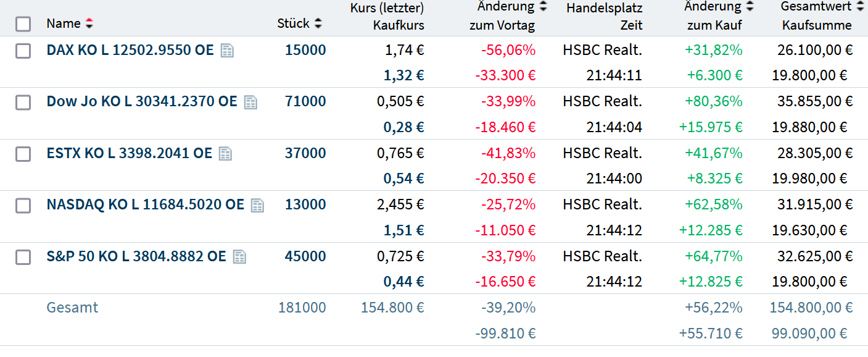The image size is (868, 357).
Task: Click the document icon for ESTX KO L
Action: (x=225, y=153)
